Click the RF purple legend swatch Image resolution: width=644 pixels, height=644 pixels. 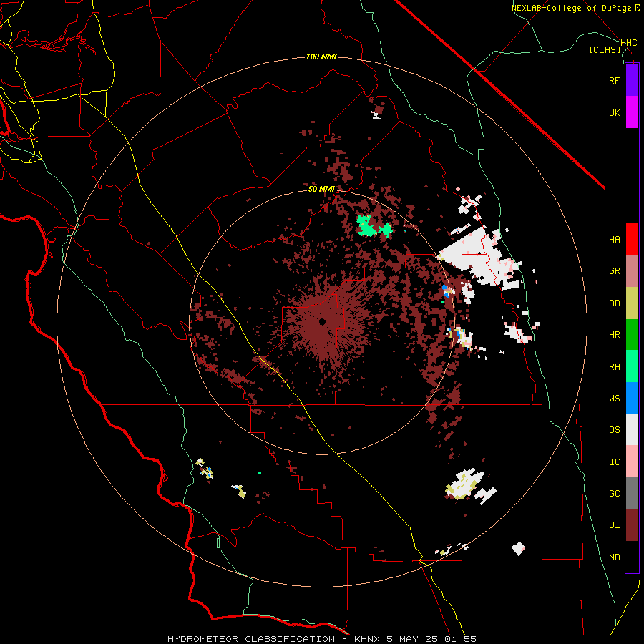click(632, 80)
